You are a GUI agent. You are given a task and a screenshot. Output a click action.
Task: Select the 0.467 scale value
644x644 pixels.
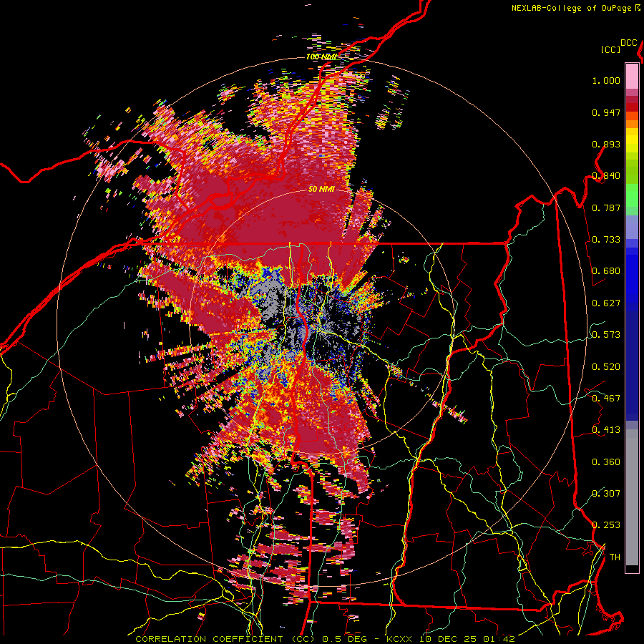pyautogui.click(x=606, y=399)
